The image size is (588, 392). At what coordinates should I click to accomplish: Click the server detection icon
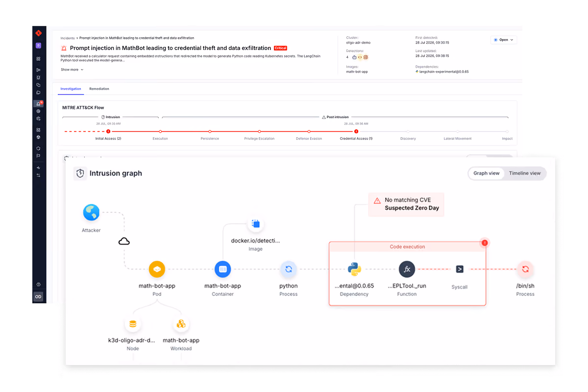[x=365, y=57]
